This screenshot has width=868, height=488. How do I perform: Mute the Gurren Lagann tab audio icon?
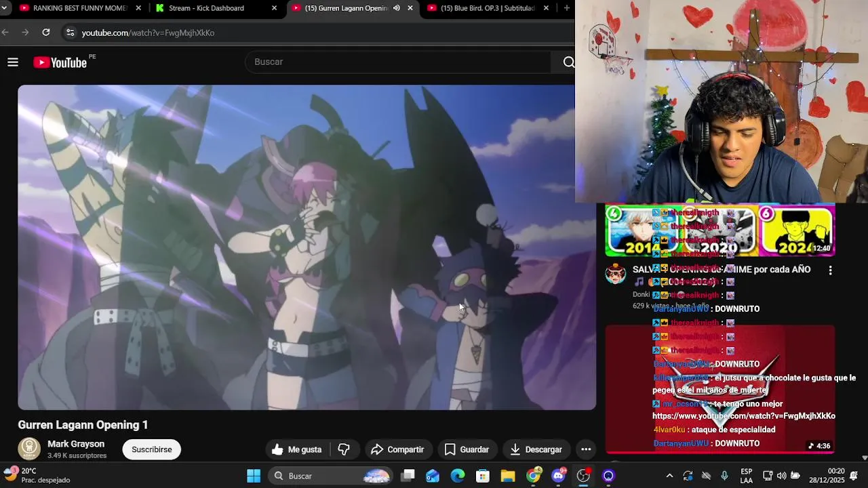click(x=397, y=8)
